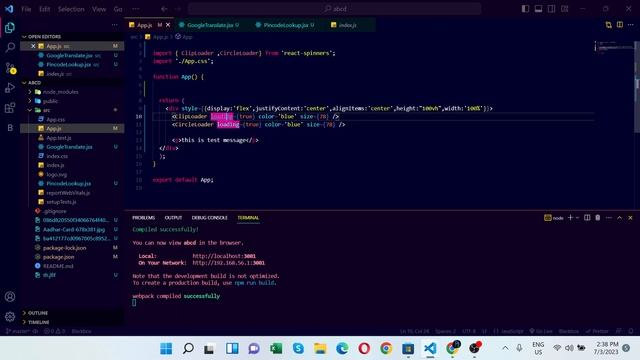Open reportWebVitals.js in the file tree
Image resolution: width=640 pixels, height=360 pixels.
coord(68,193)
